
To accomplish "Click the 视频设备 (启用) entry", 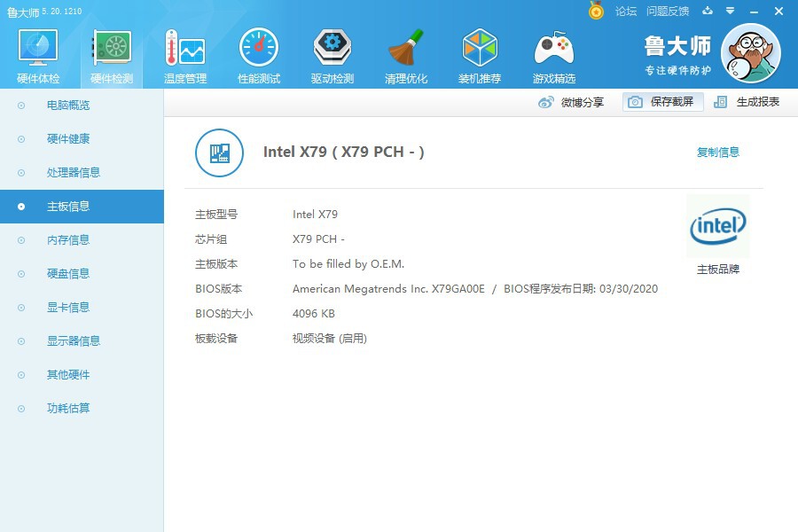I will [x=330, y=339].
